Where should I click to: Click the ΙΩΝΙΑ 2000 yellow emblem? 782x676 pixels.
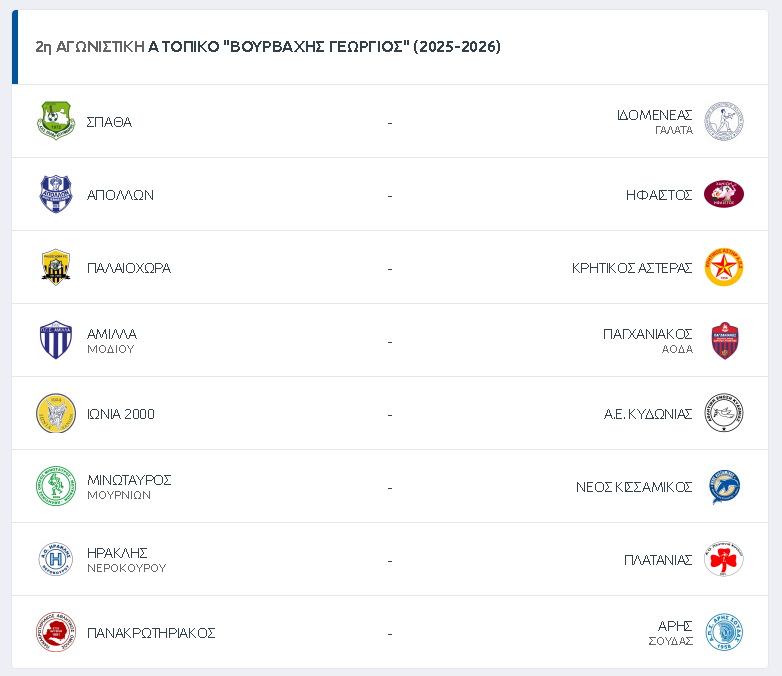(x=56, y=413)
